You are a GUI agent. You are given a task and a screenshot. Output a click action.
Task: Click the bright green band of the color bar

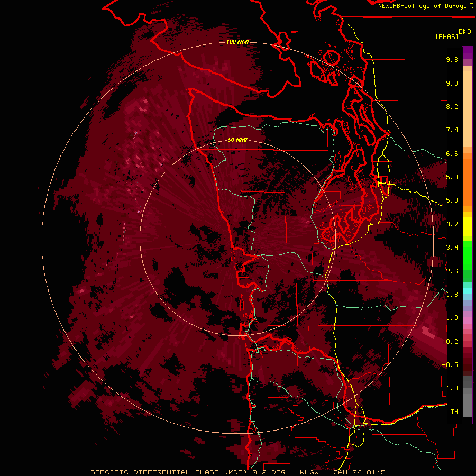[467, 255]
